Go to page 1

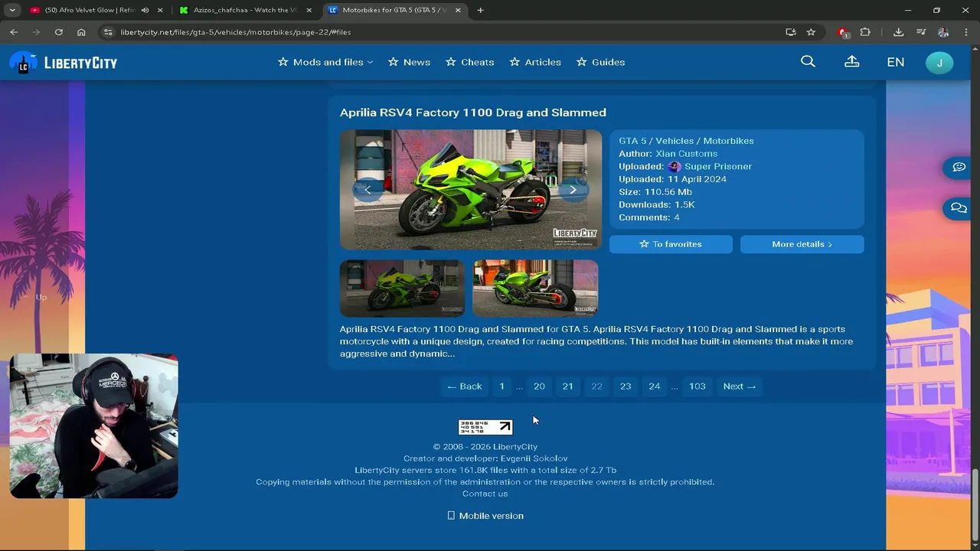point(501,386)
